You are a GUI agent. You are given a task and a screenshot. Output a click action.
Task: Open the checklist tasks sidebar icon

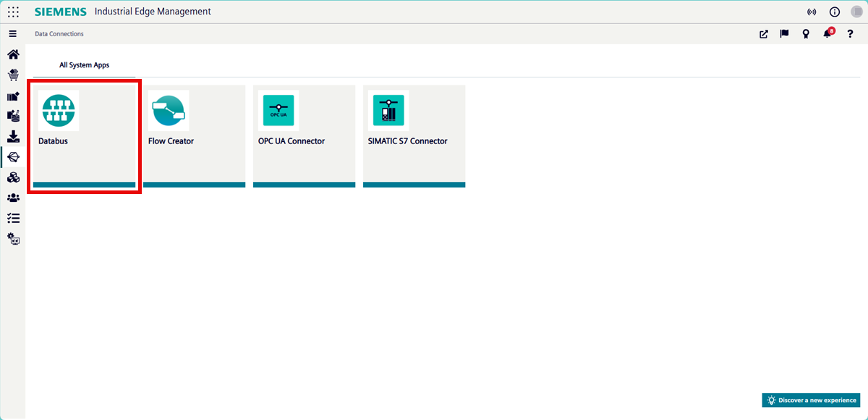[x=13, y=218]
